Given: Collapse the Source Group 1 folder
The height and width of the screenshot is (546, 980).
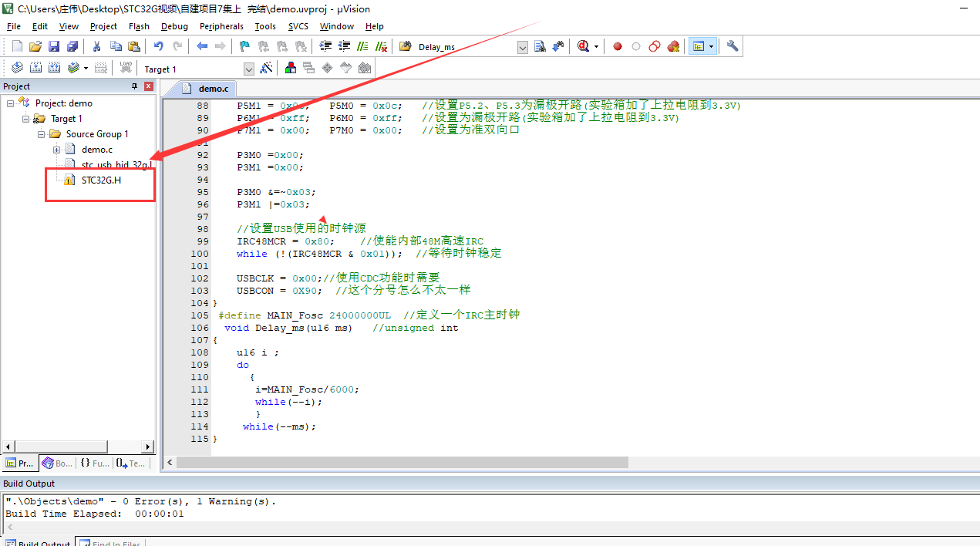Looking at the screenshot, I should click(42, 134).
